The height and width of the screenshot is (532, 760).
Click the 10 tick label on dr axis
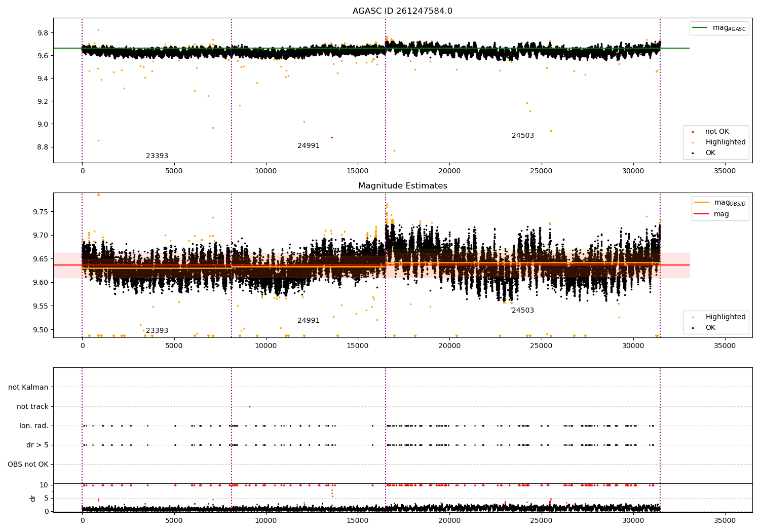click(44, 485)
